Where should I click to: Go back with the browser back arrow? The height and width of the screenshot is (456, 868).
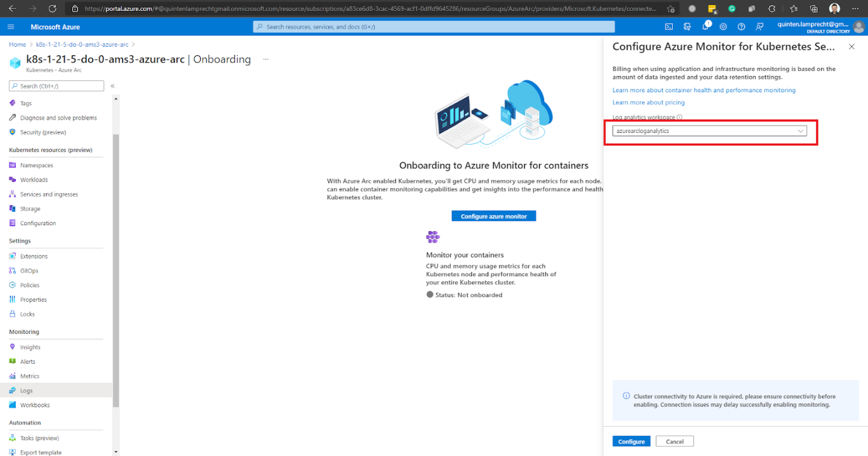click(13, 9)
